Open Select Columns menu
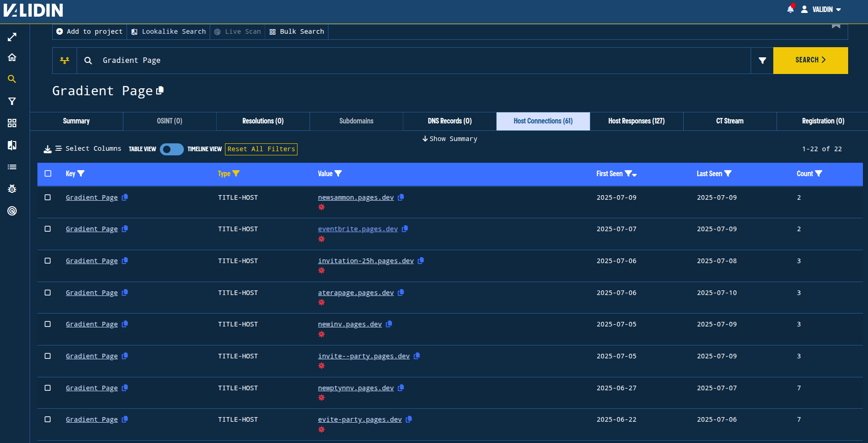868x443 pixels. pos(88,148)
